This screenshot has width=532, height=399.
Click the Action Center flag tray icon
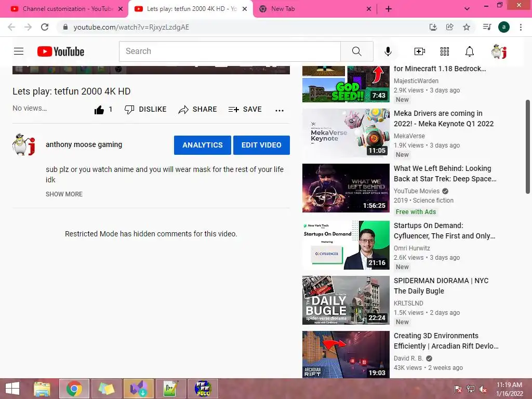(x=458, y=389)
